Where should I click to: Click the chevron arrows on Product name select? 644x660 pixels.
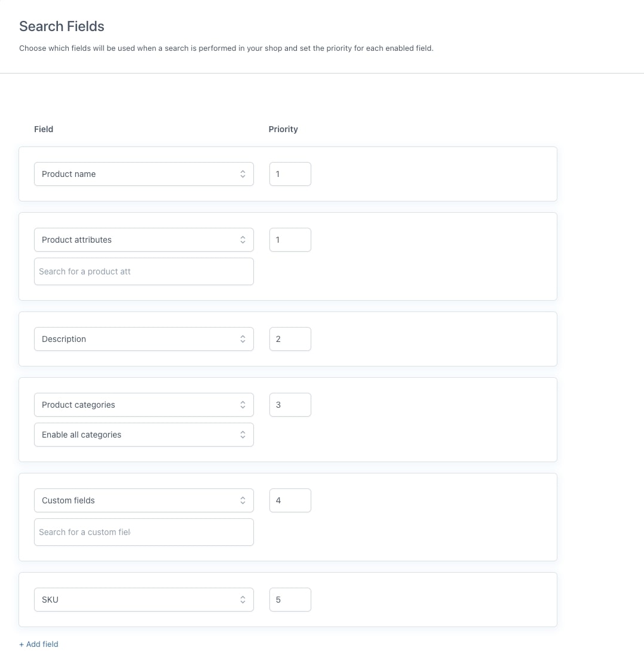243,174
